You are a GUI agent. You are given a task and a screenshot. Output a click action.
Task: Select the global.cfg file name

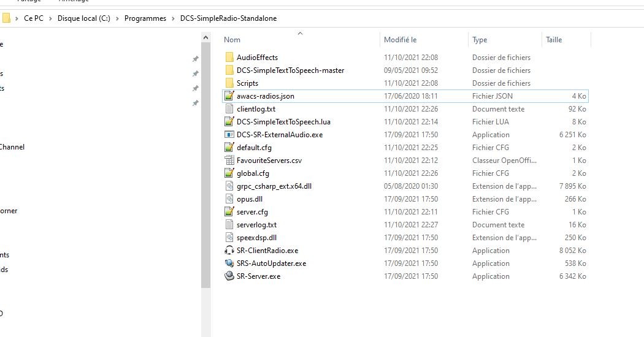[x=253, y=173]
